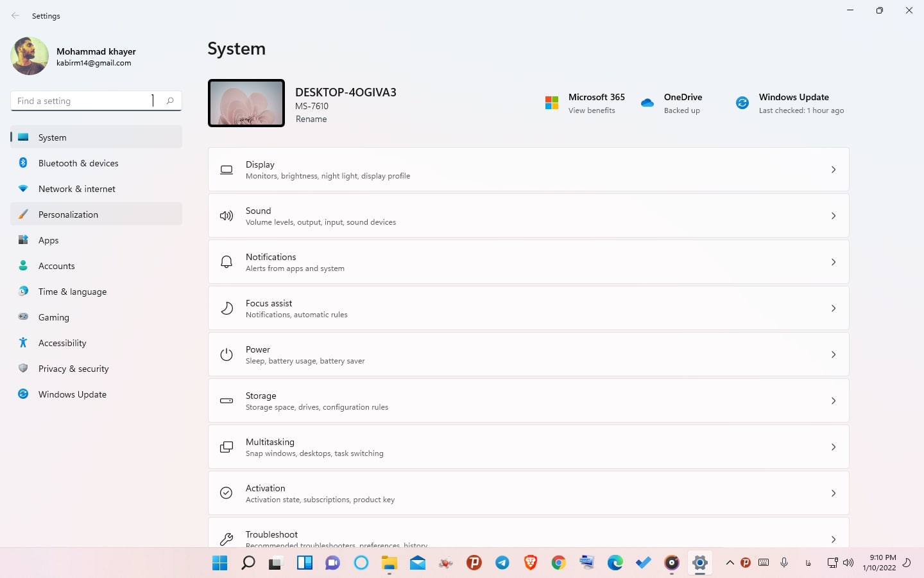Click the Microsoft 365 logo icon
Screen dimensions: 924x578
(551, 103)
